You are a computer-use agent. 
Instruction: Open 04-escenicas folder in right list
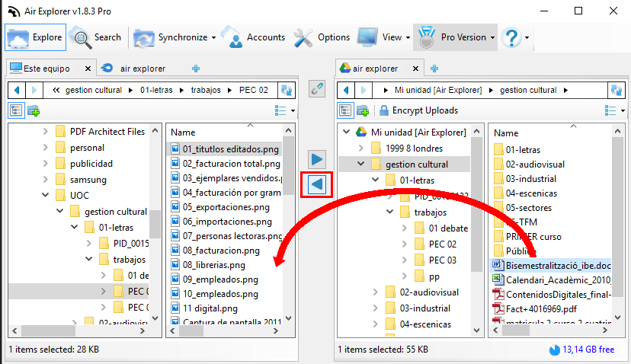[531, 193]
